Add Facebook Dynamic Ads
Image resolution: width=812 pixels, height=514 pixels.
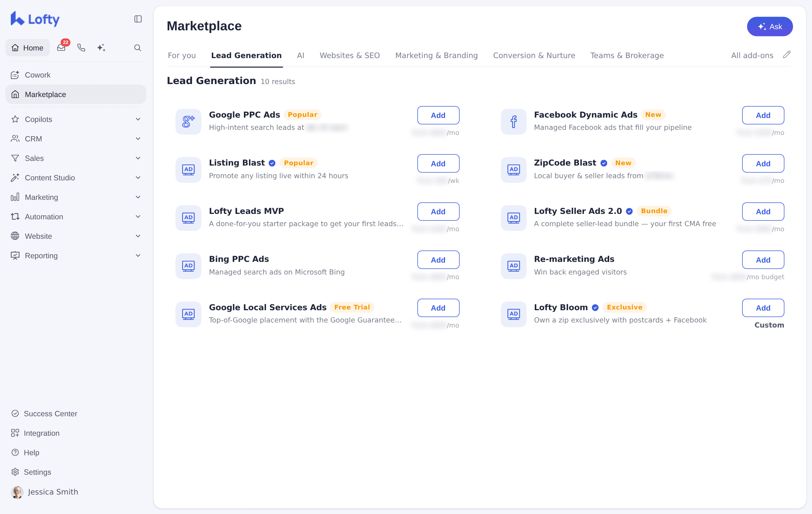click(763, 115)
